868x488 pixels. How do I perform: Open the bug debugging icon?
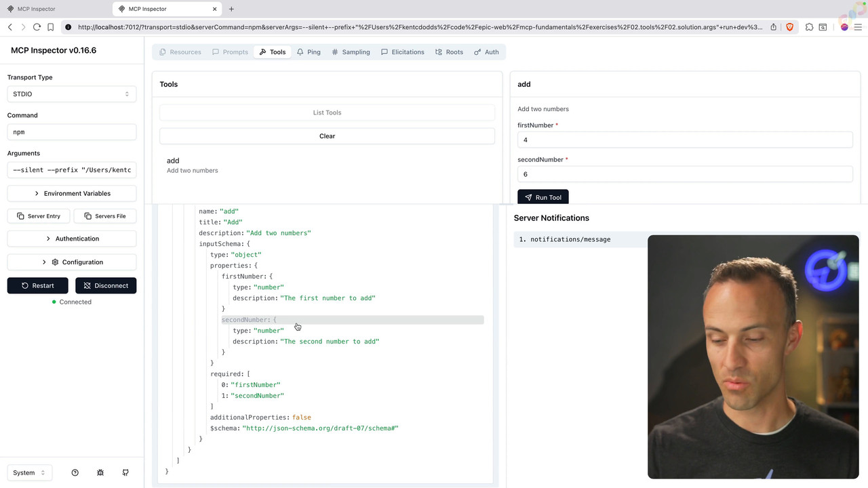point(100,472)
